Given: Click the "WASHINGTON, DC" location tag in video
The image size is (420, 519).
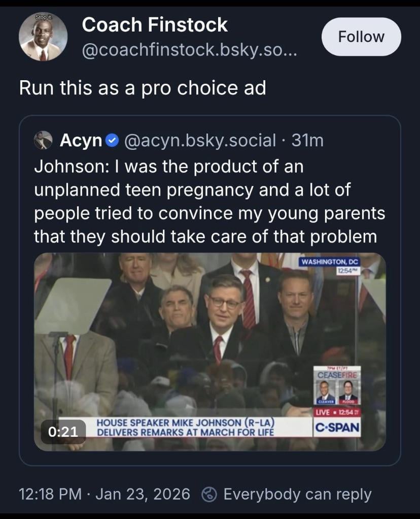Looking at the screenshot, I should click(x=330, y=262).
